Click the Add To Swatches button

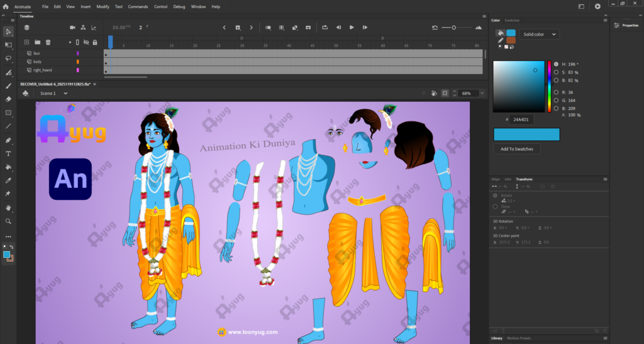click(516, 149)
